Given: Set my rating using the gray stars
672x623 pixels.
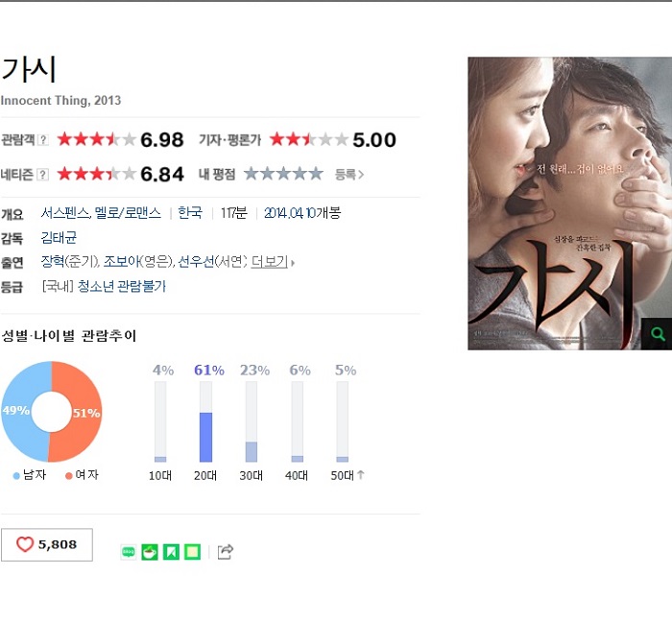Looking at the screenshot, I should (283, 174).
